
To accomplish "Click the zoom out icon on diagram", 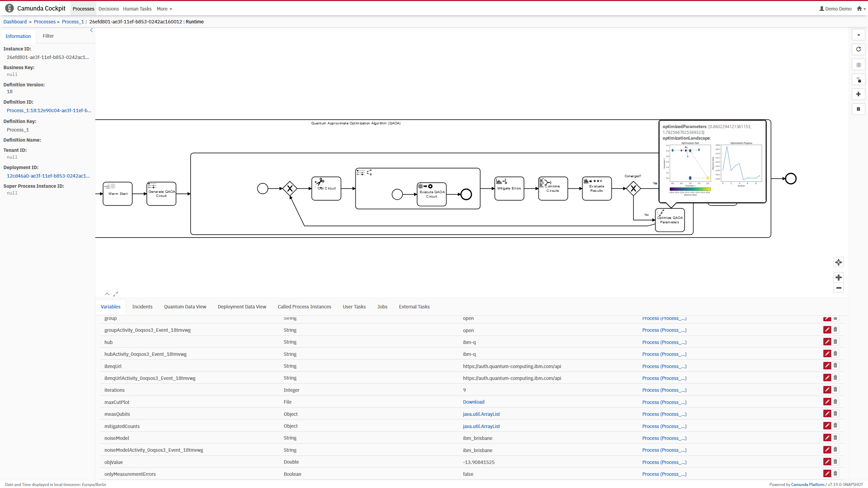I will (839, 288).
